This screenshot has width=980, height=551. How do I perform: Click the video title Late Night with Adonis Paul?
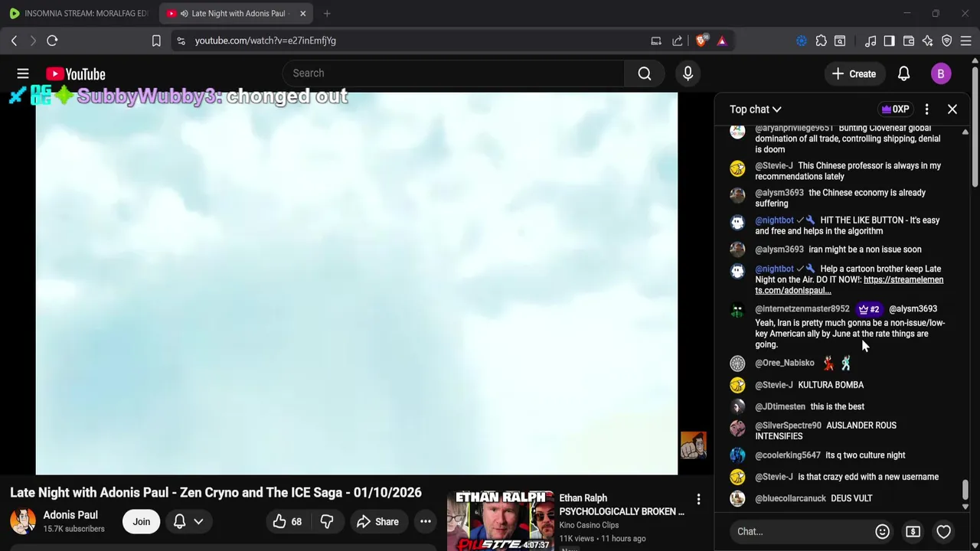tap(216, 492)
